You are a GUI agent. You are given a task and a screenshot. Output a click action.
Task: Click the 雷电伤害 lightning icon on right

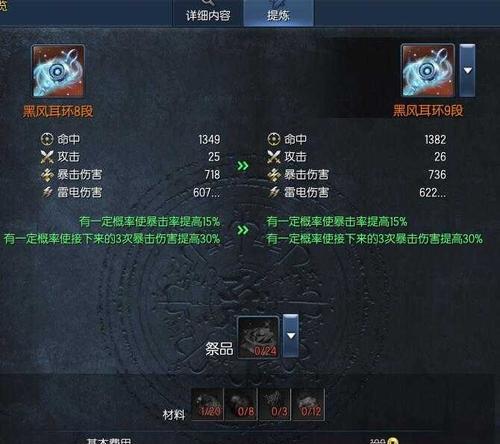(274, 192)
